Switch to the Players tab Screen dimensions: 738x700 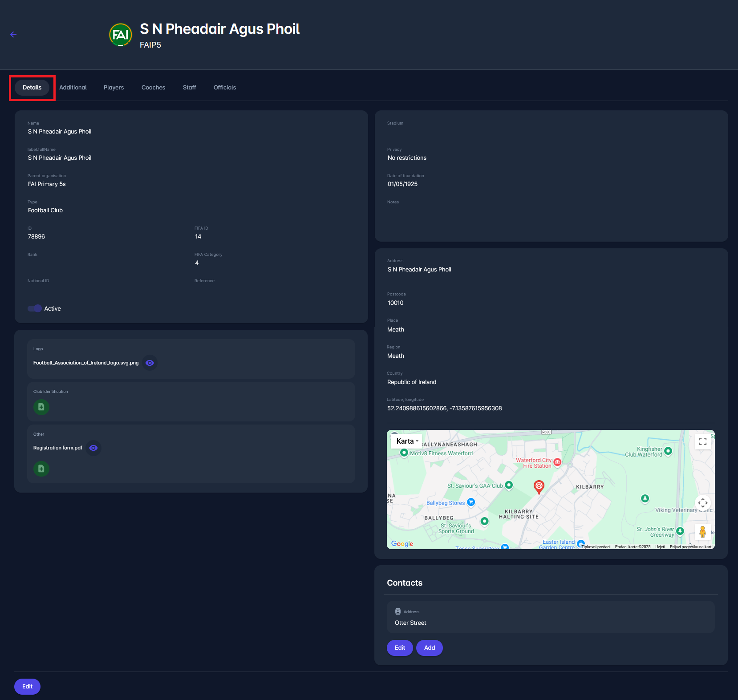[x=114, y=88]
